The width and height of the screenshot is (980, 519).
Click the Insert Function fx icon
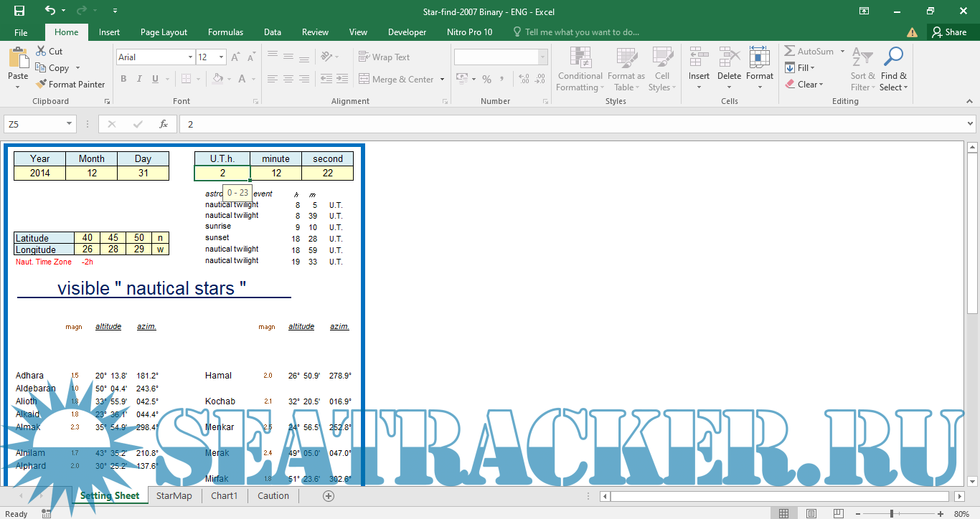(x=164, y=124)
